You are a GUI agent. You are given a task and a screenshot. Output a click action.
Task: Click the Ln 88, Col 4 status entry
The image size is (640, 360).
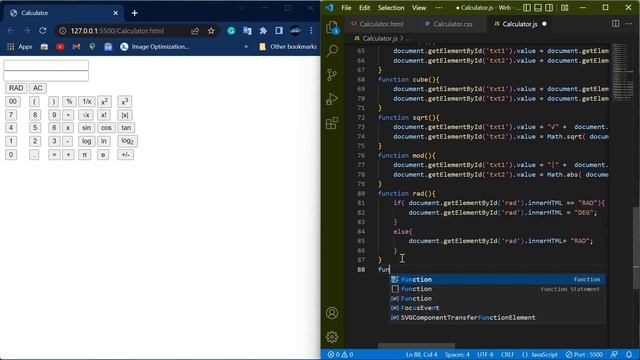[x=421, y=354]
